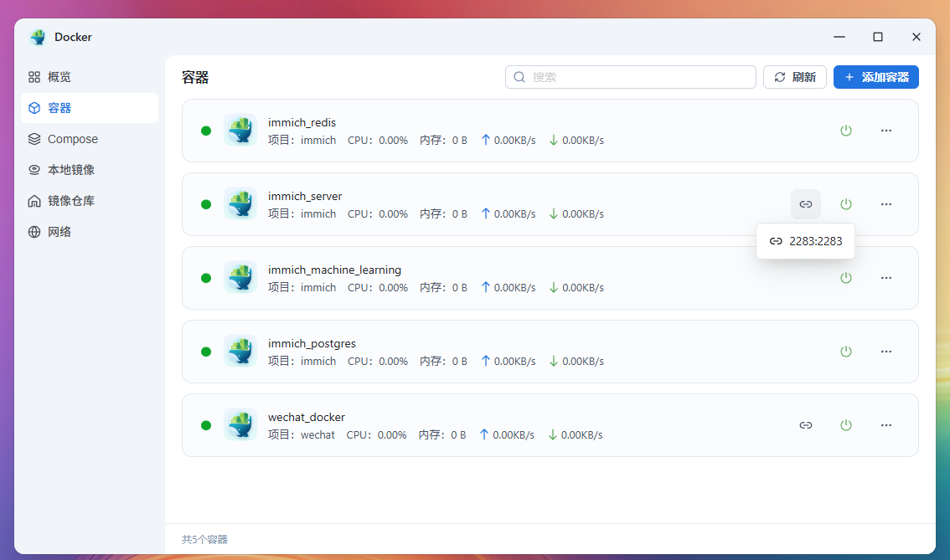Click the 镜像仓库 house icon in sidebar

(34, 201)
